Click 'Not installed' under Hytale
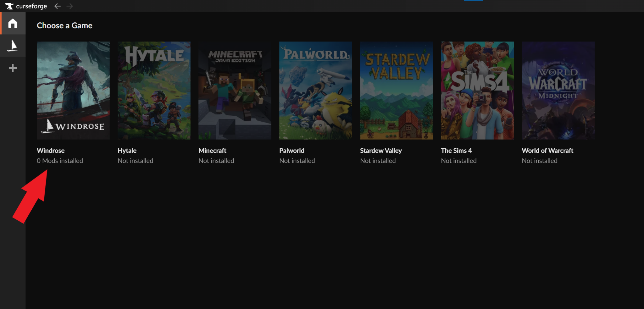This screenshot has width=644, height=309. [x=136, y=161]
